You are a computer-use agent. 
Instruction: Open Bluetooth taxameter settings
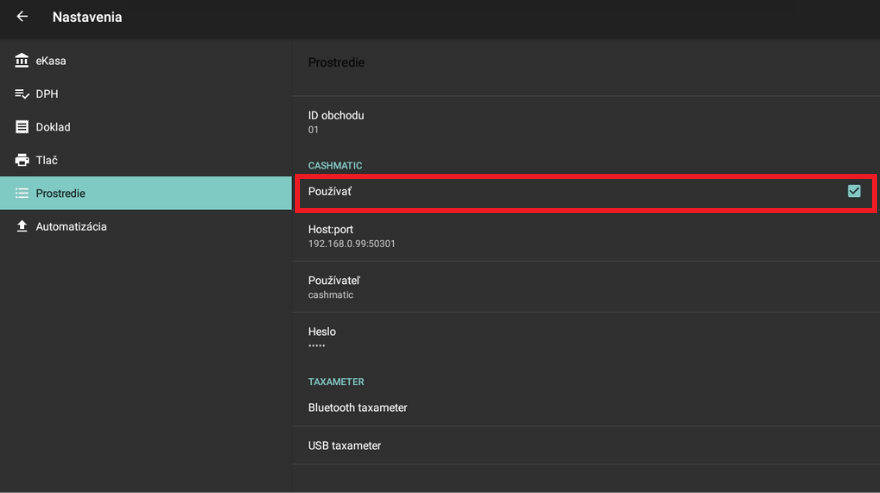[585, 407]
